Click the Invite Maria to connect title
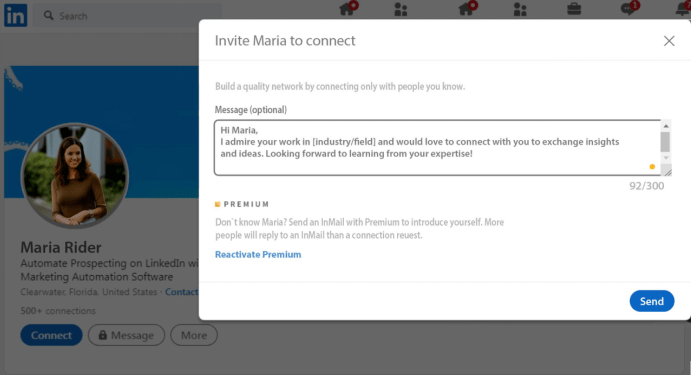The image size is (691, 375). (285, 41)
